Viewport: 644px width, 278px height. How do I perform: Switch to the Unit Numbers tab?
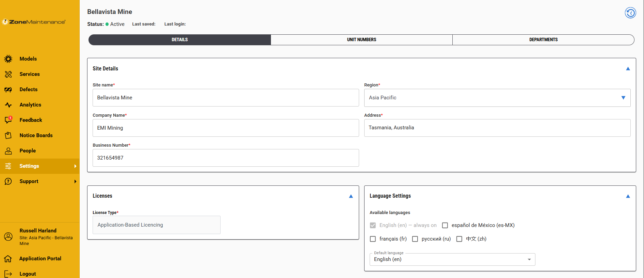tap(361, 40)
